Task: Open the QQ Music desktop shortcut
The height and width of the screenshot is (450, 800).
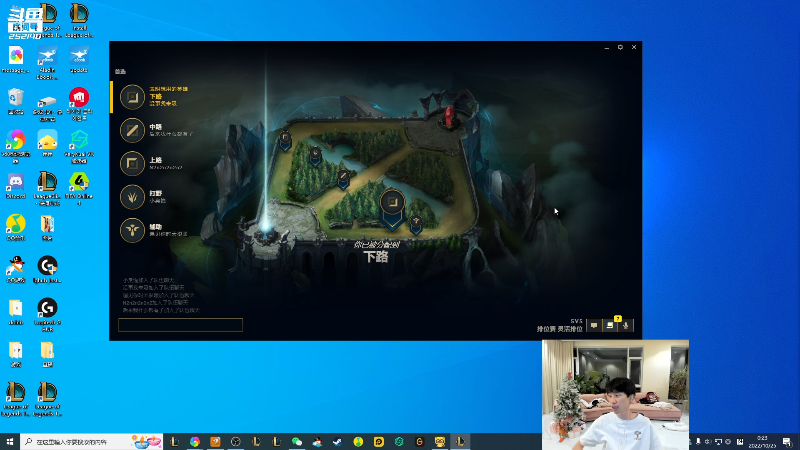Action: tap(16, 228)
